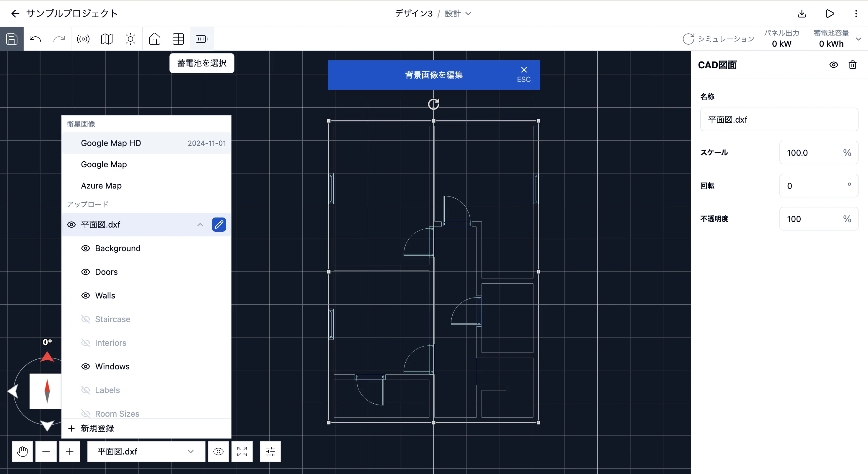
Task: Zoom out with the minus button
Action: (x=46, y=452)
